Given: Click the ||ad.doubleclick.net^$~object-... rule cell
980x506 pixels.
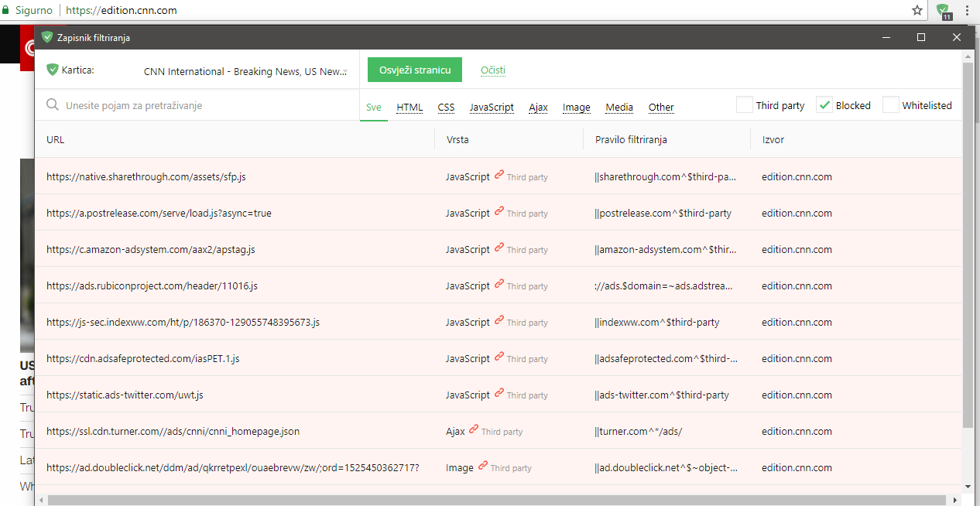Looking at the screenshot, I should click(x=666, y=467).
